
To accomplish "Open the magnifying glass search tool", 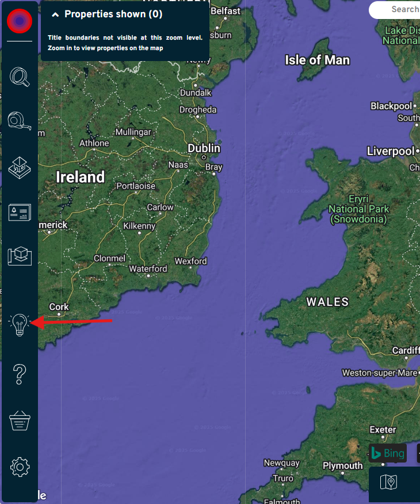I will pyautogui.click(x=20, y=77).
